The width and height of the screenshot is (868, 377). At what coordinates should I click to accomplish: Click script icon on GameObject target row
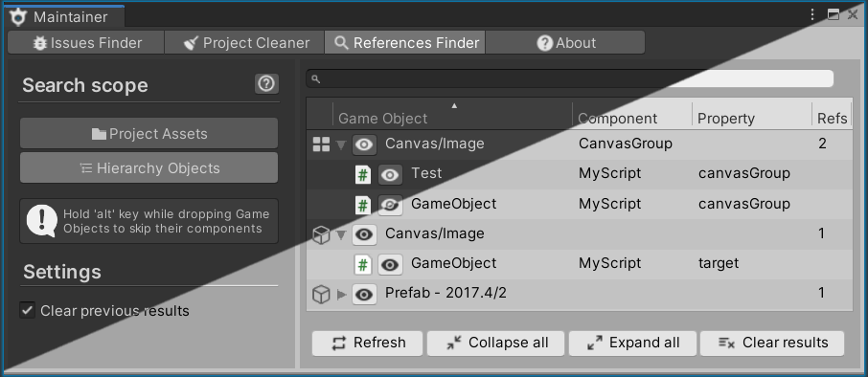click(x=362, y=265)
